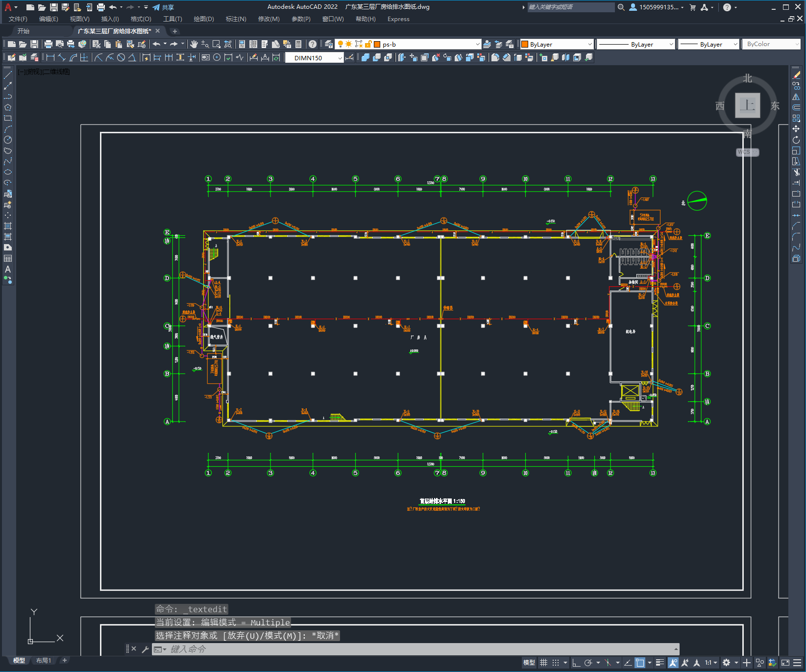Toggle Object Snap in status bar
806x672 pixels.
tap(640, 663)
